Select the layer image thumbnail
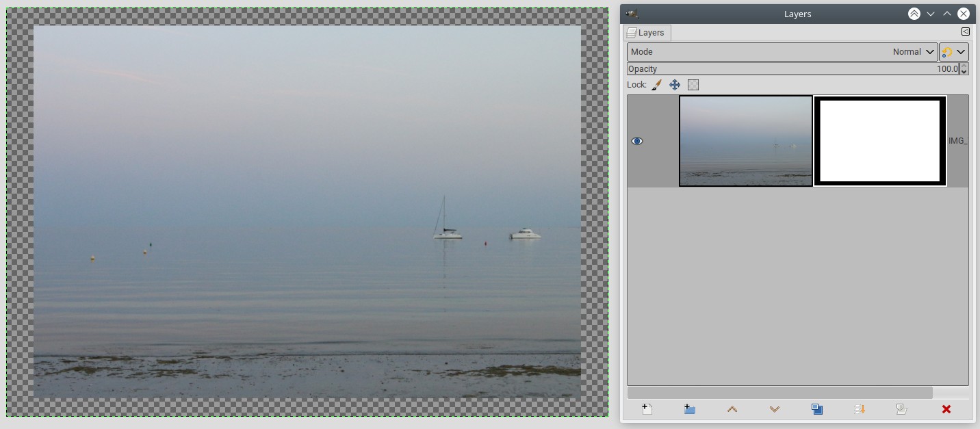980x429 pixels. pos(746,141)
